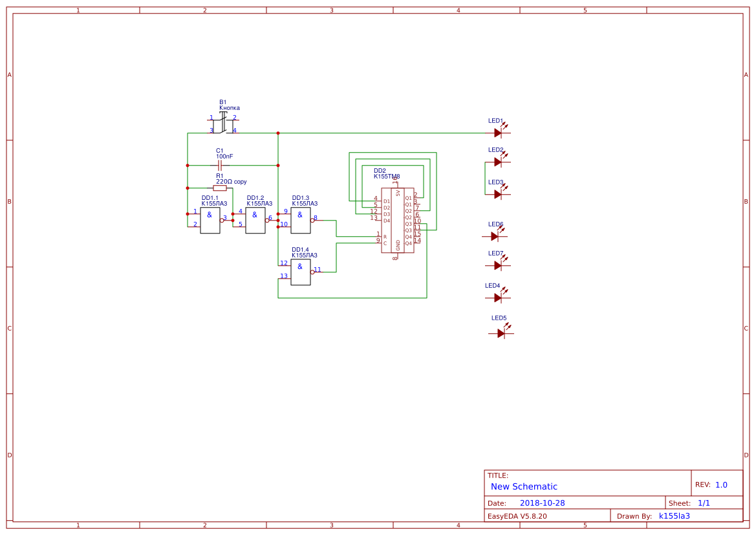The height and width of the screenshot is (535, 756).
Task: Click the "Кнопка" label above the button
Action: coord(230,108)
